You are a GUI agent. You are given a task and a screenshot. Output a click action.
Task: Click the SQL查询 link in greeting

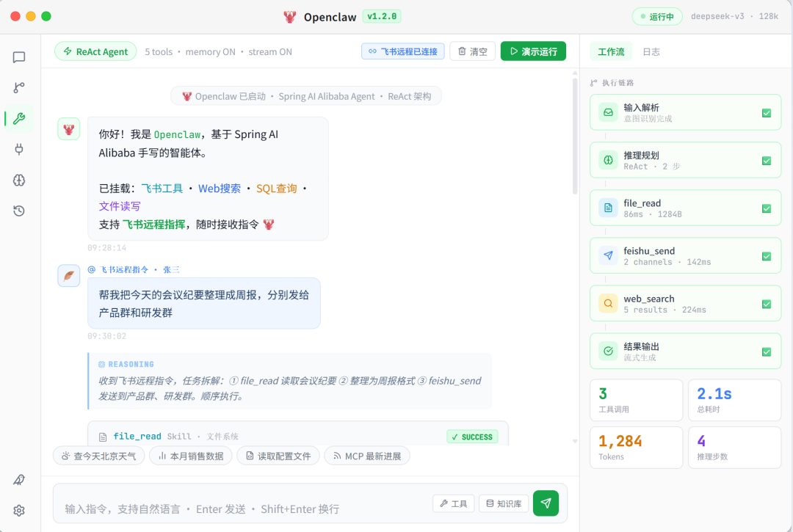click(277, 189)
